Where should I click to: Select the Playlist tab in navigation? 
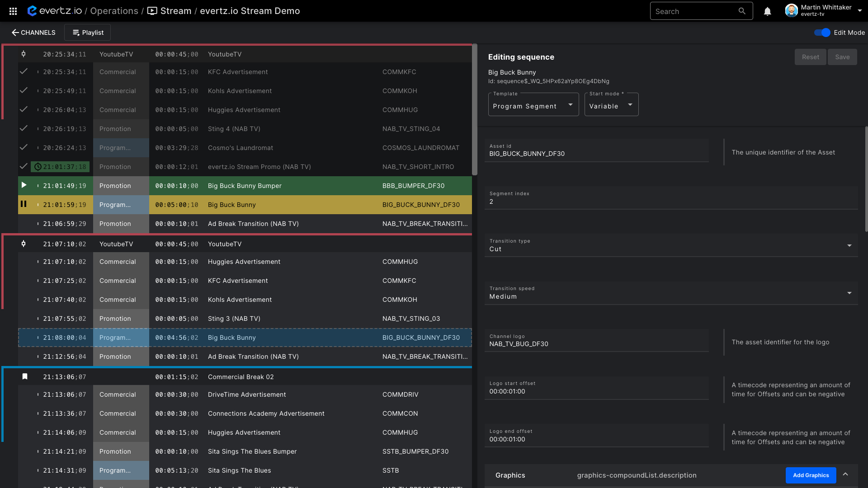(88, 32)
